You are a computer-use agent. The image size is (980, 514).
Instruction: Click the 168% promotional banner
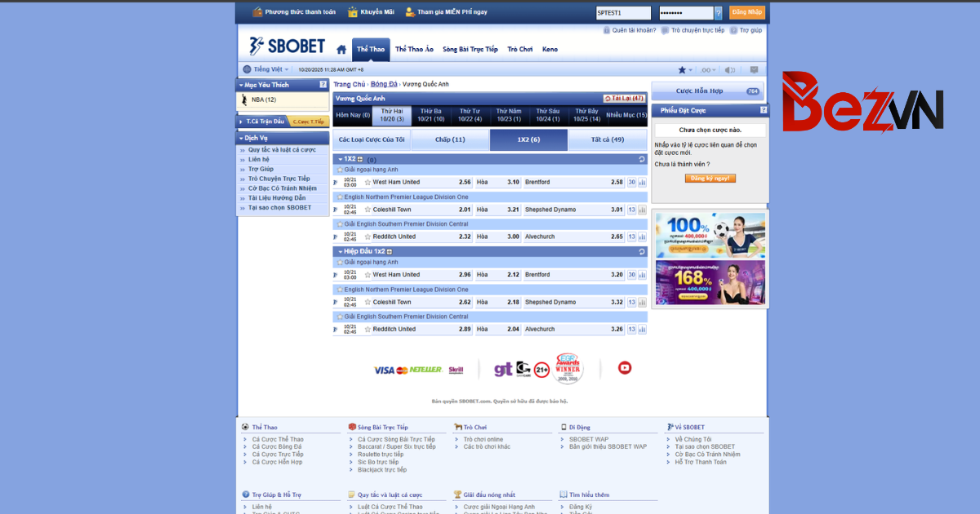click(710, 282)
